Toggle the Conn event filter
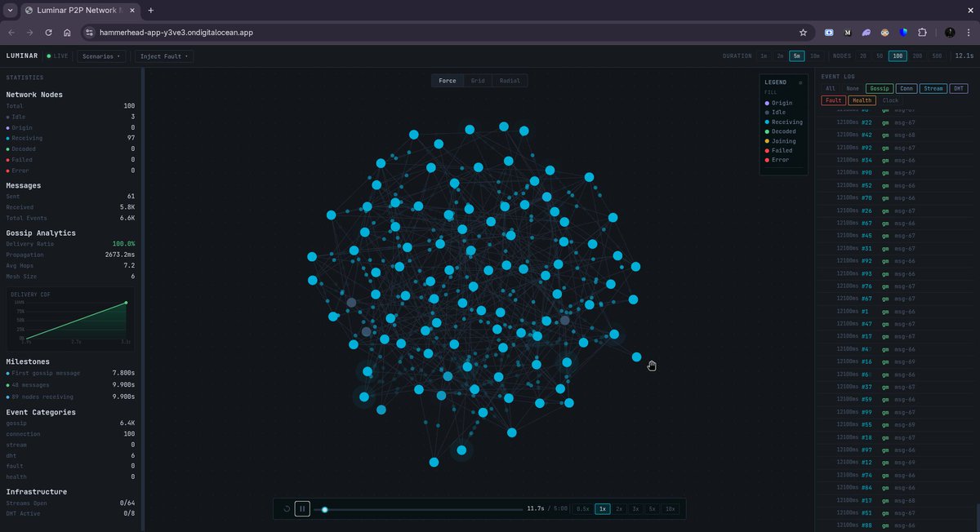The image size is (980, 532). [906, 88]
